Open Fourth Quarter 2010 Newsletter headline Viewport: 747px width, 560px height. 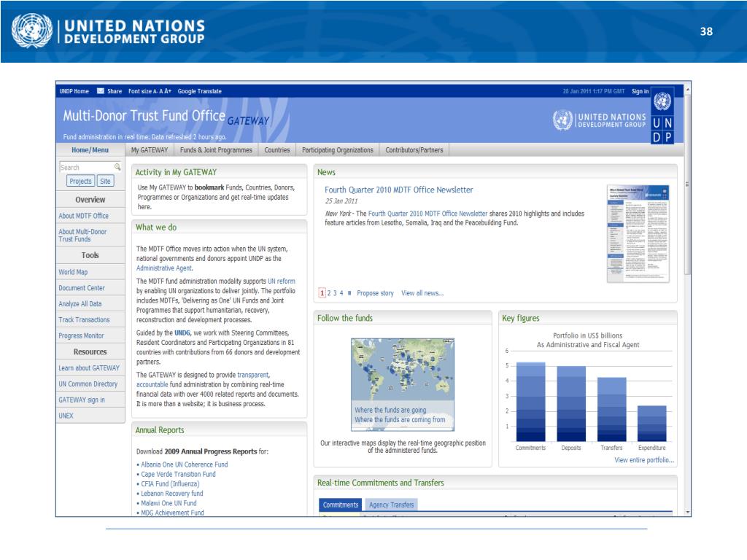point(399,190)
